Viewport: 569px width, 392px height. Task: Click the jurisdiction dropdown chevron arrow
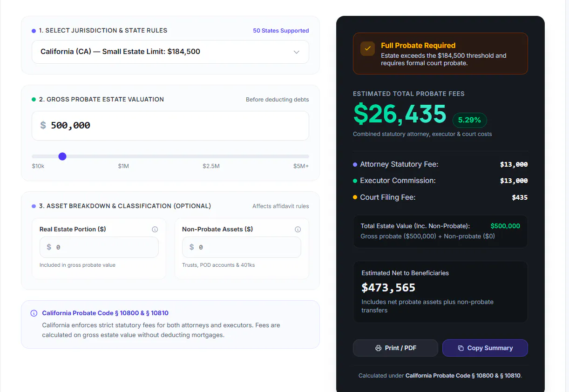[297, 52]
